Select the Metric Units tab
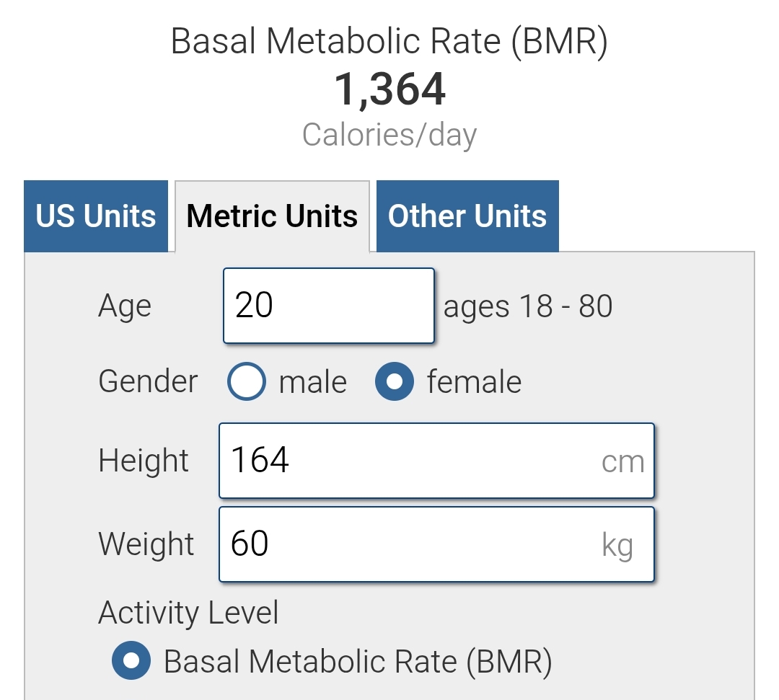The width and height of the screenshot is (779, 700). (272, 216)
